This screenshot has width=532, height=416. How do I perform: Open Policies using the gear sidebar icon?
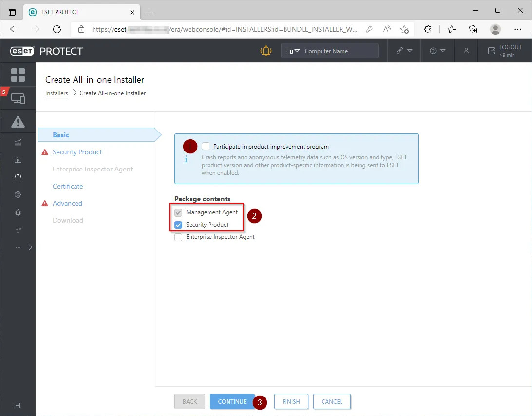(x=18, y=194)
